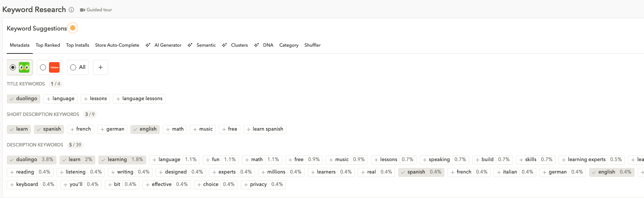Open the Semantic tab
This screenshot has height=198, width=644.
pyautogui.click(x=201, y=45)
